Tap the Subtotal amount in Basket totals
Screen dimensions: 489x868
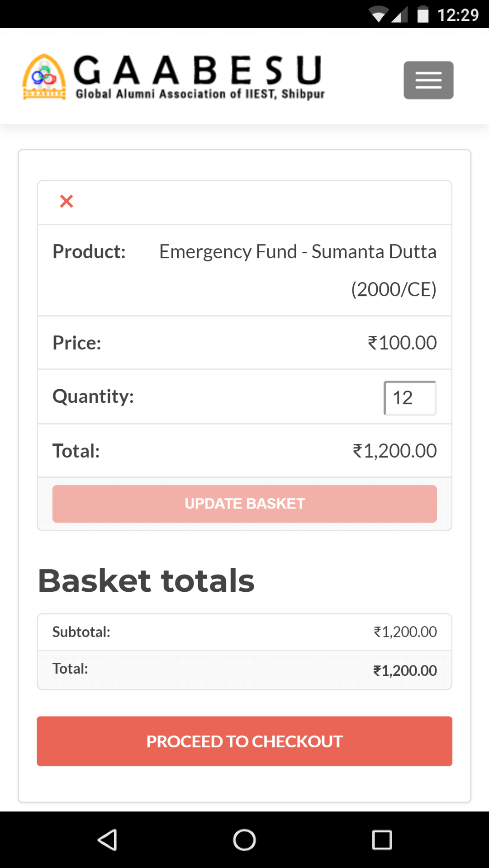pyautogui.click(x=405, y=632)
